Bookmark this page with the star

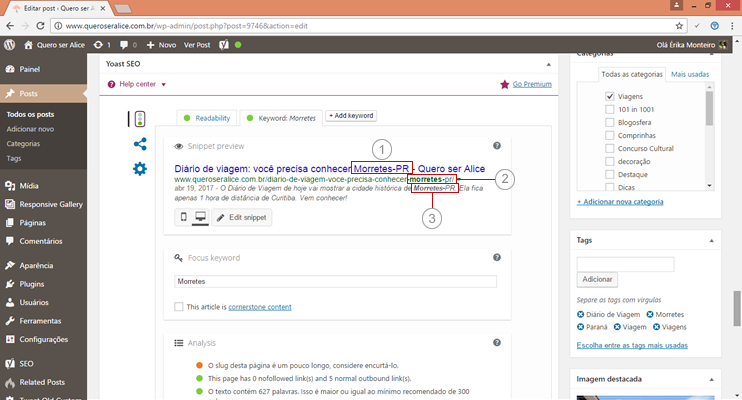pos(679,26)
